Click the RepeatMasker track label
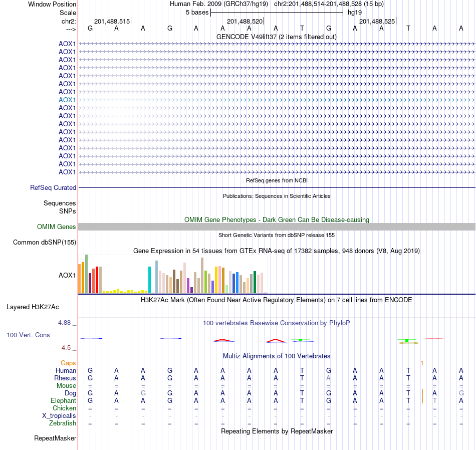 (x=55, y=438)
